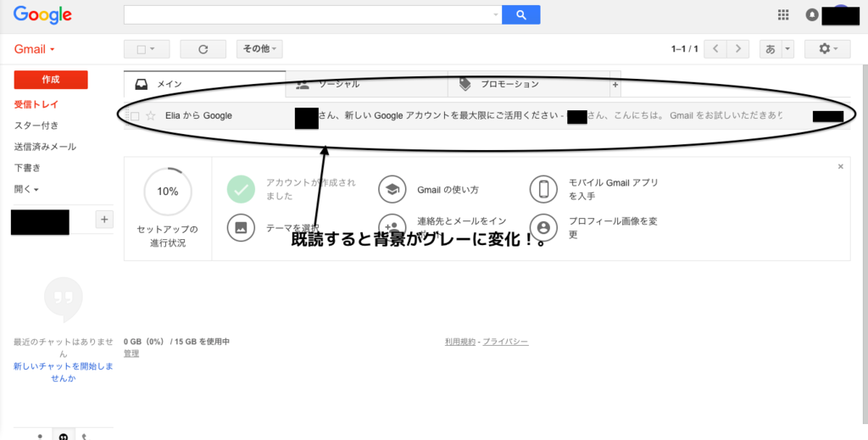868x440 pixels.
Task: Open the 下書き folder
Action: pos(28,168)
